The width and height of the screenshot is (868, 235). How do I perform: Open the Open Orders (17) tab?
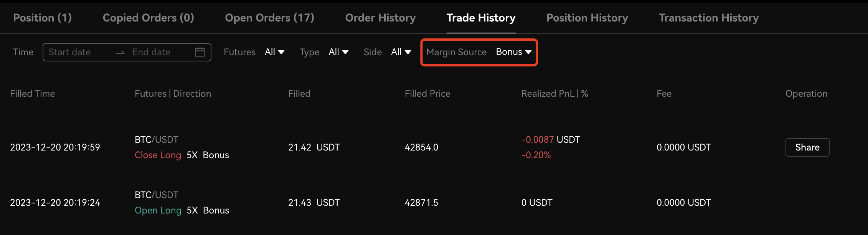269,18
